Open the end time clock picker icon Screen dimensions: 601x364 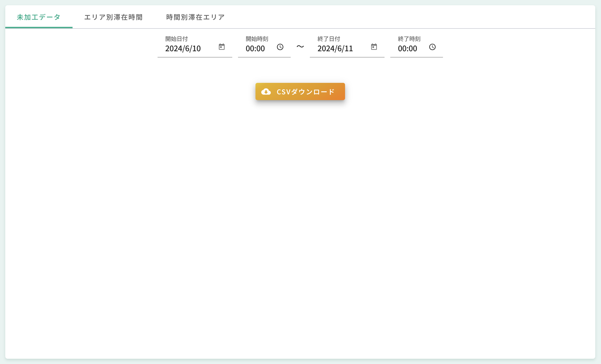tap(432, 47)
